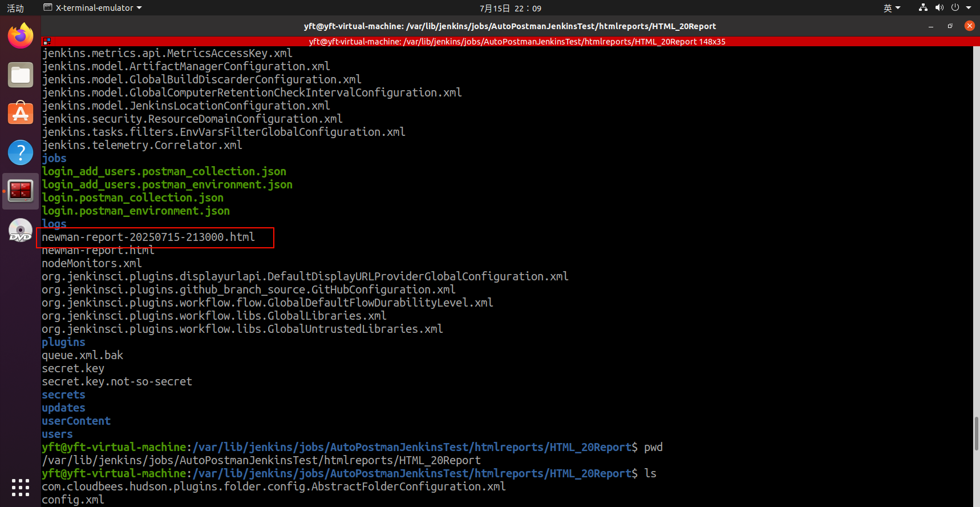Open the 英 input method menu
The width and height of the screenshot is (980, 507).
click(892, 8)
